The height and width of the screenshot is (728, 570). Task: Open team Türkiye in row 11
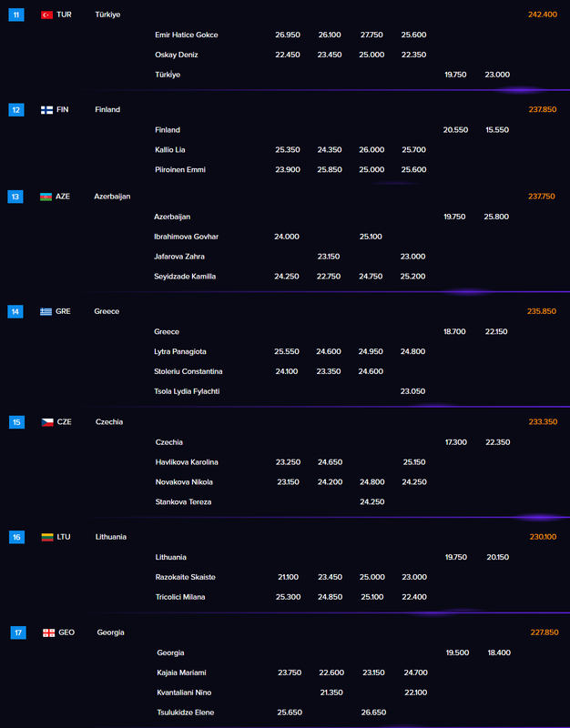click(x=107, y=15)
